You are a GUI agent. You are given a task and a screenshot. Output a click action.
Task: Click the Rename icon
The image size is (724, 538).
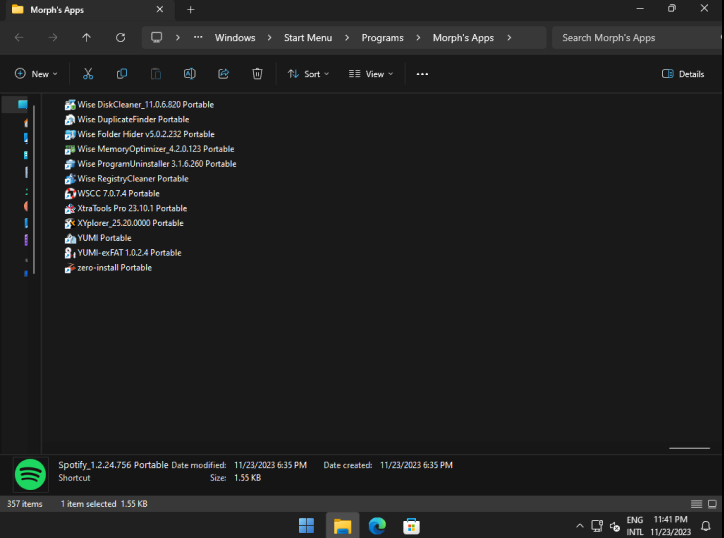(x=190, y=74)
